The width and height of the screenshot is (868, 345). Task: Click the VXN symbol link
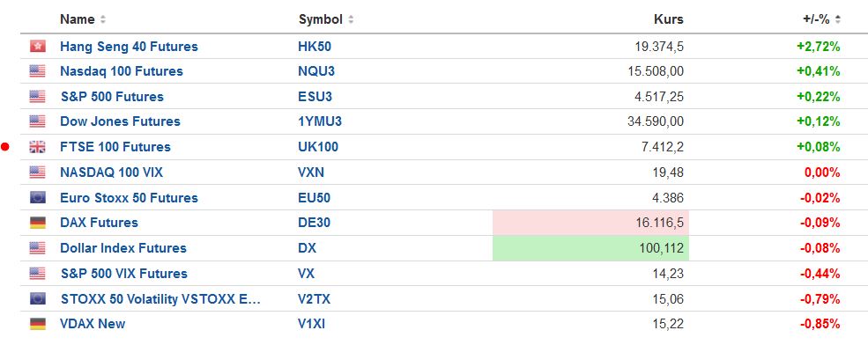click(311, 172)
